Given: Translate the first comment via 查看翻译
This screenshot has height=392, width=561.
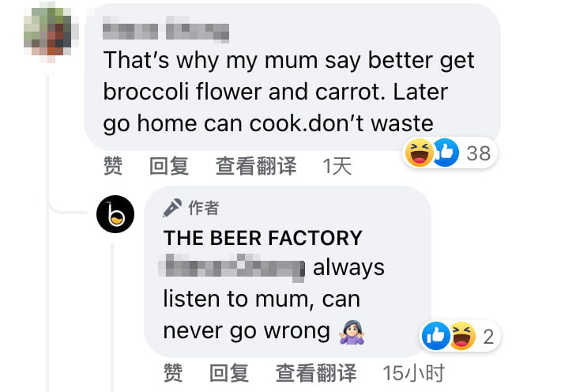Looking at the screenshot, I should 256,166.
